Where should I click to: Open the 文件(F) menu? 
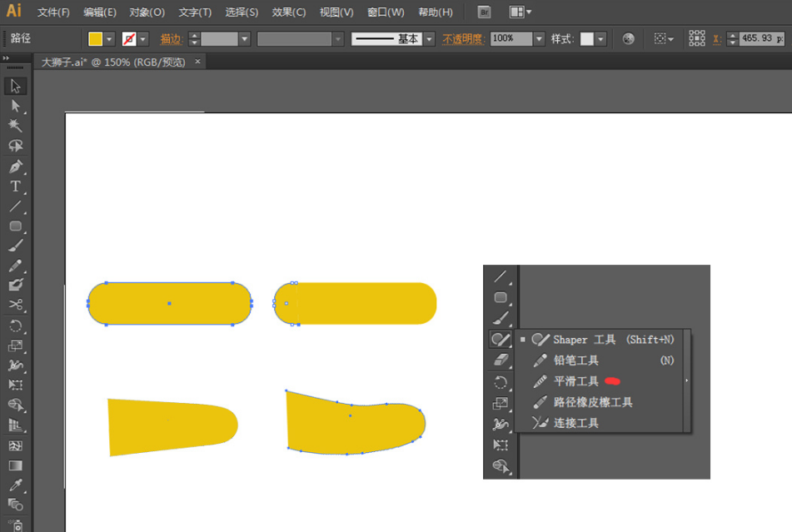[x=53, y=12]
